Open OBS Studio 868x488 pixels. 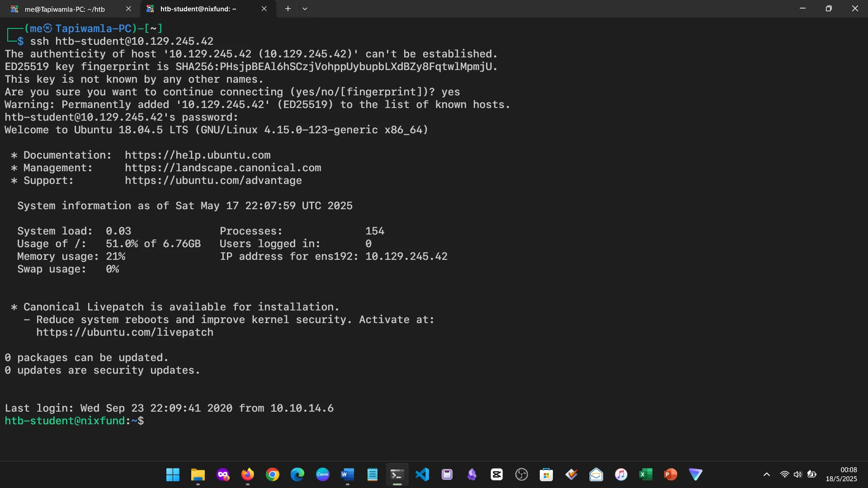(x=521, y=474)
